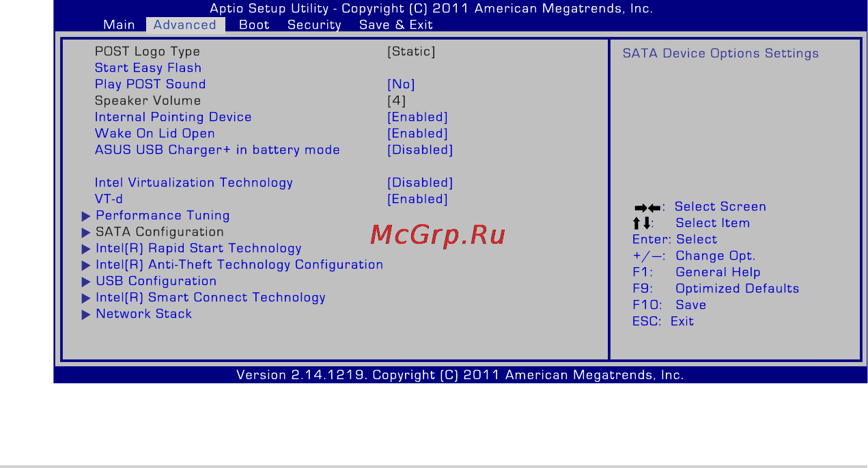Screen dimensions: 868x468
Task: Select the POST Logo Type label
Action: pyautogui.click(x=148, y=52)
